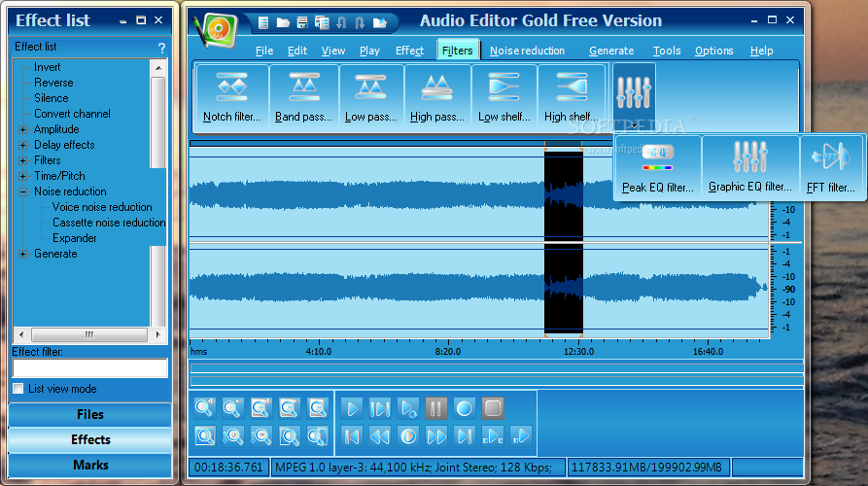
Task: Collapse the extra EQ filters dropdown arrow
Action: point(635,126)
